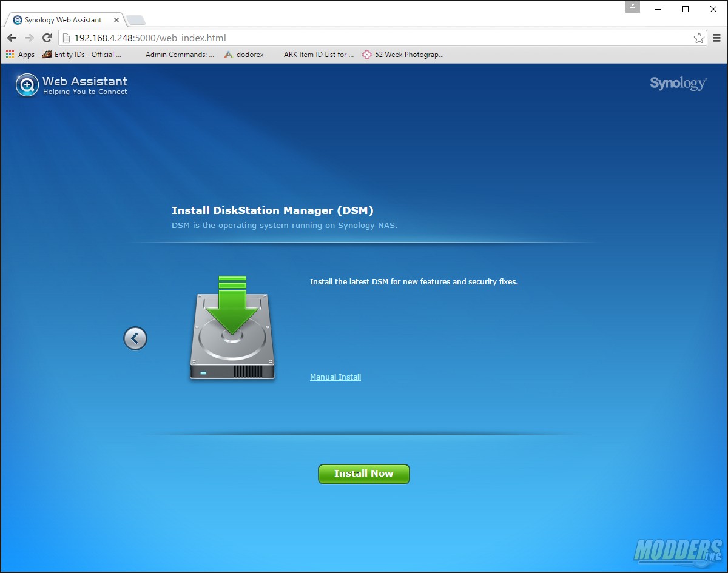Open a new browser tab

pos(136,21)
